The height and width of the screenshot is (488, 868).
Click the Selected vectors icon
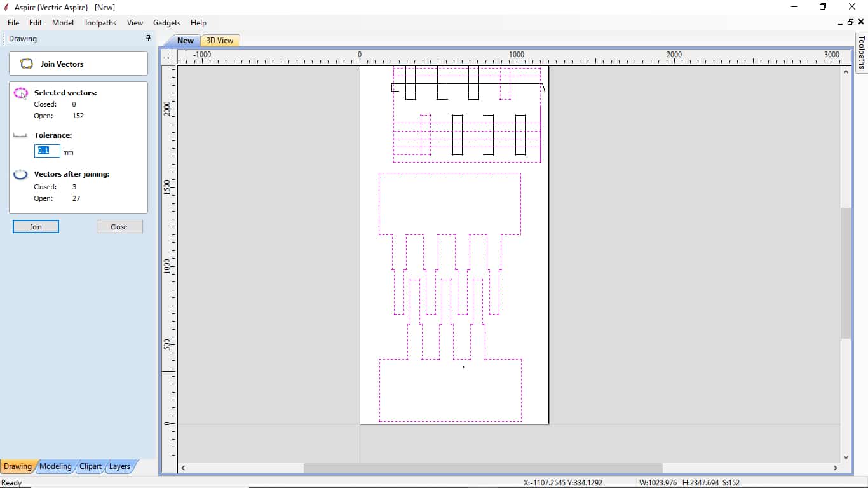pyautogui.click(x=21, y=93)
